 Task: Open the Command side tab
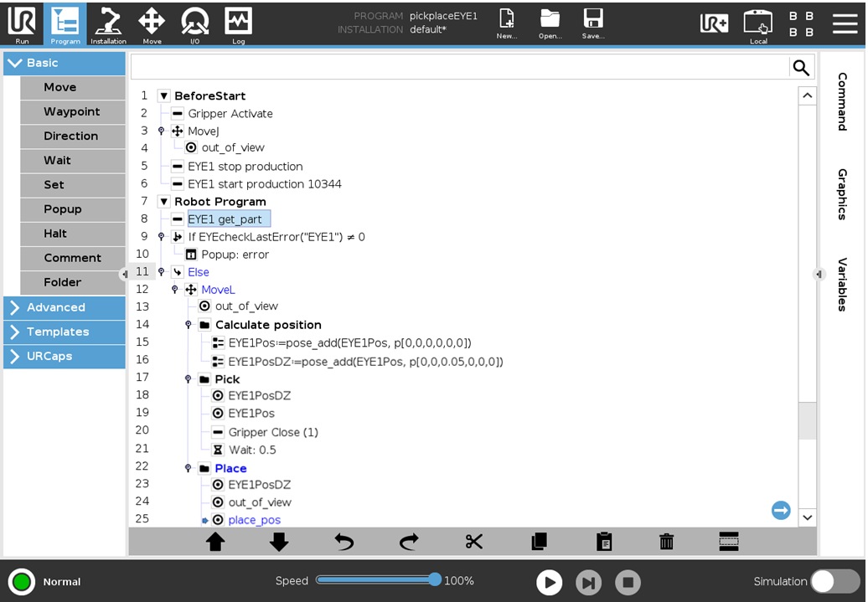click(842, 102)
